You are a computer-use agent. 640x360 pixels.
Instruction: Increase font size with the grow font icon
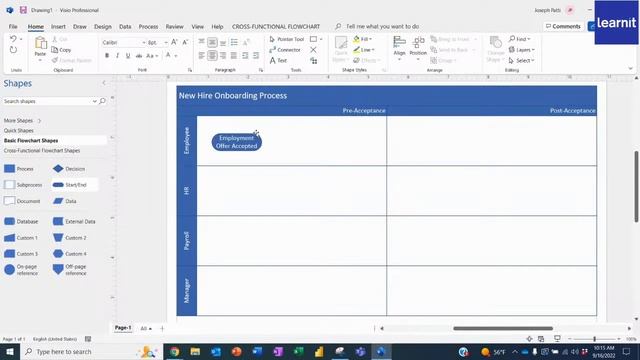point(174,42)
